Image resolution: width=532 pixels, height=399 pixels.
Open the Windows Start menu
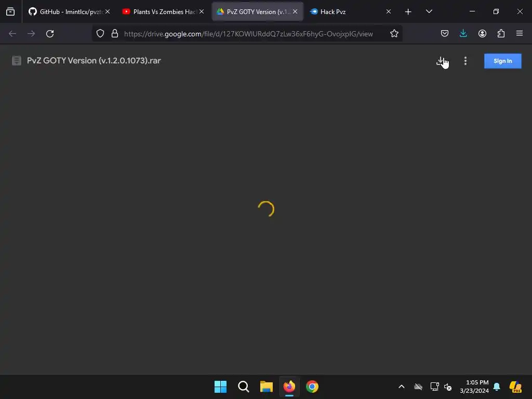click(x=220, y=387)
